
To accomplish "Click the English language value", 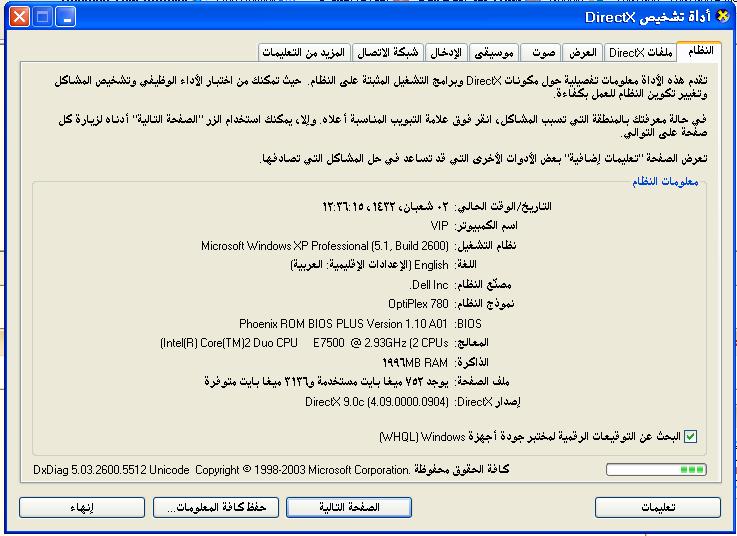I will (369, 265).
